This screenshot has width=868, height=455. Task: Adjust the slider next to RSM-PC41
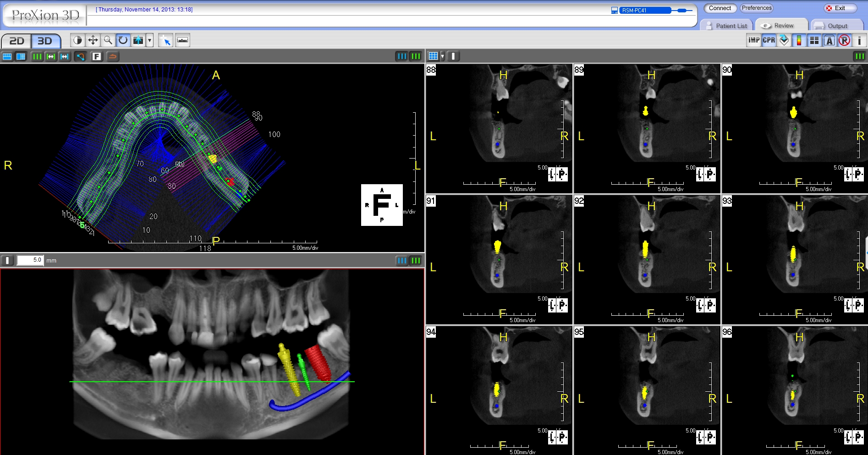(685, 10)
